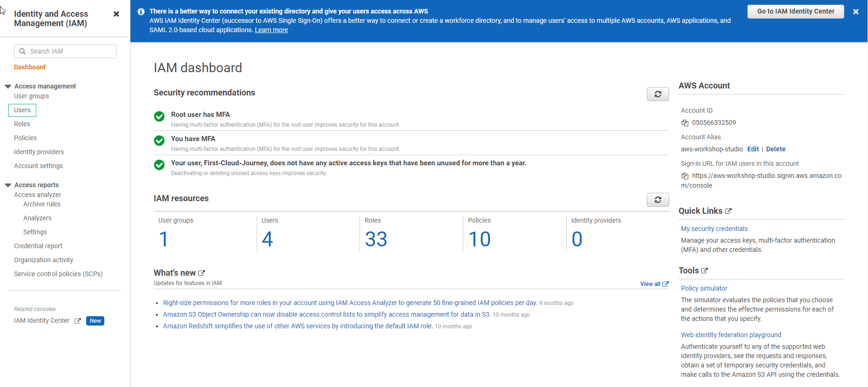Click the search magnifier icon
The image size is (868, 387).
[22, 51]
